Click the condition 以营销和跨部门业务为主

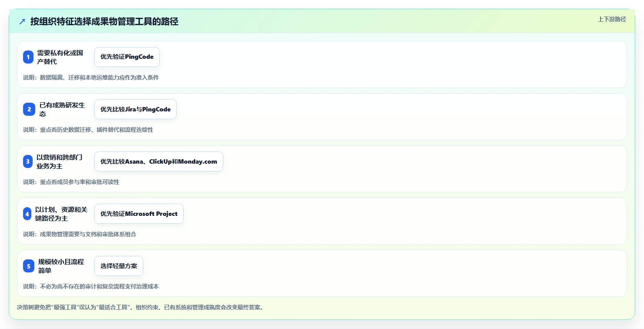pos(59,161)
